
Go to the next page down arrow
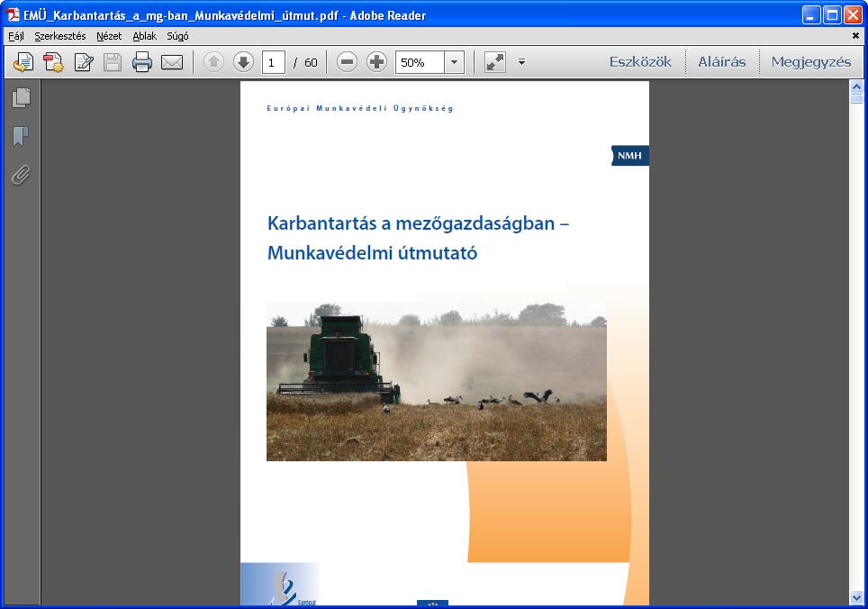243,62
